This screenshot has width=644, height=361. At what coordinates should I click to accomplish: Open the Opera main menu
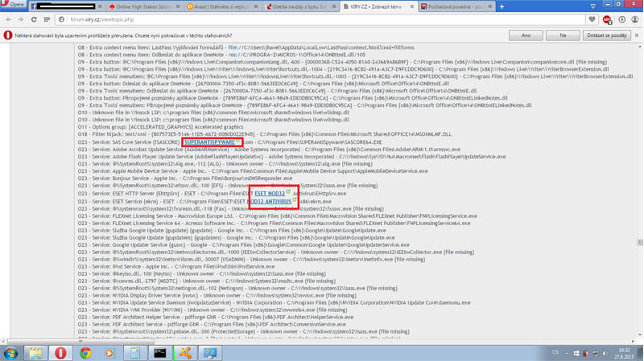(14, 6)
